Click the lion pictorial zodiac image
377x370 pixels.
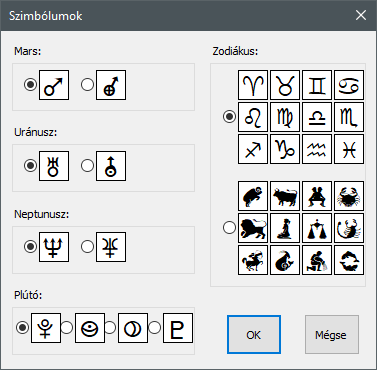click(253, 228)
